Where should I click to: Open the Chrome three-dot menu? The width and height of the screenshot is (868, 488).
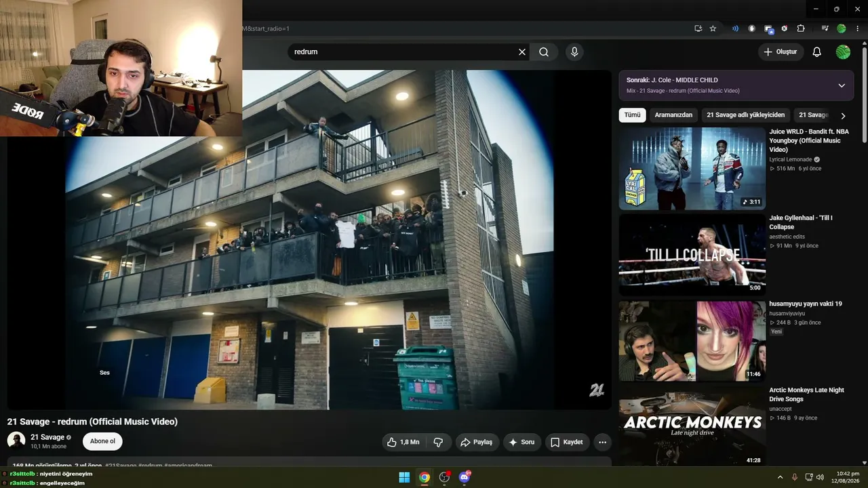[x=857, y=28]
